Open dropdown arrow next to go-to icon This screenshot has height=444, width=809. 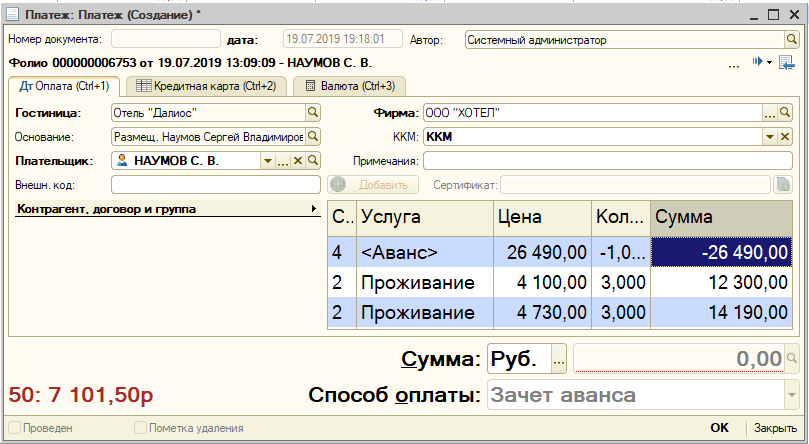point(769,62)
